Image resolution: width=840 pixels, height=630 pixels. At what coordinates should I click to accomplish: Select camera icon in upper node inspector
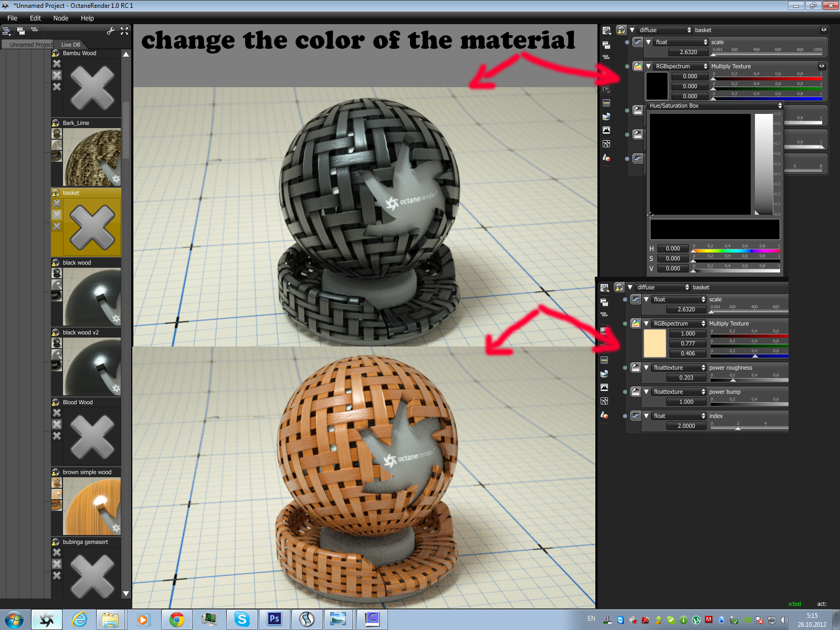point(606,89)
